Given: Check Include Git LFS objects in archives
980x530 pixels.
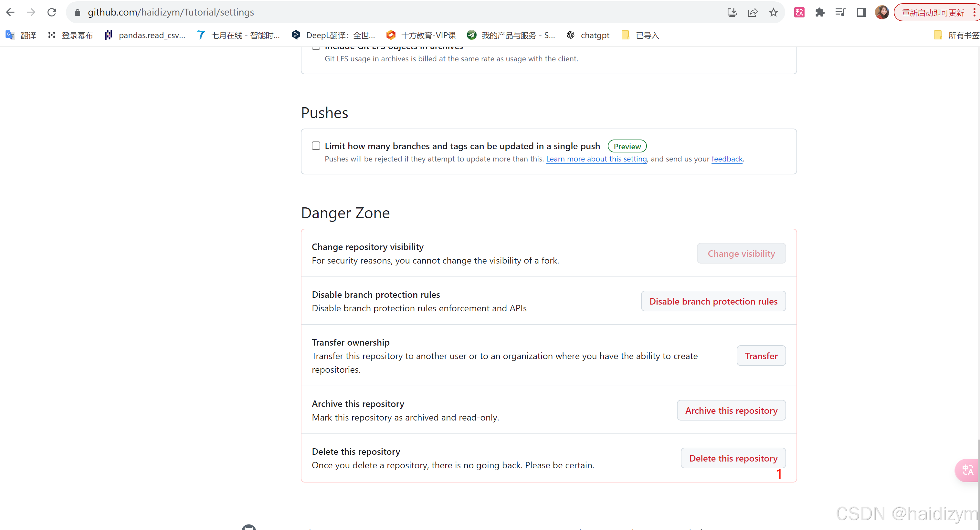Looking at the screenshot, I should click(x=316, y=47).
